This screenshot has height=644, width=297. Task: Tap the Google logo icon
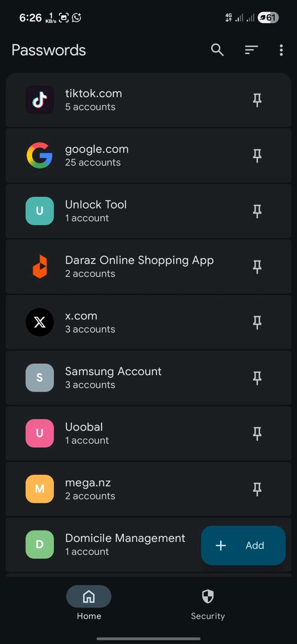point(40,156)
